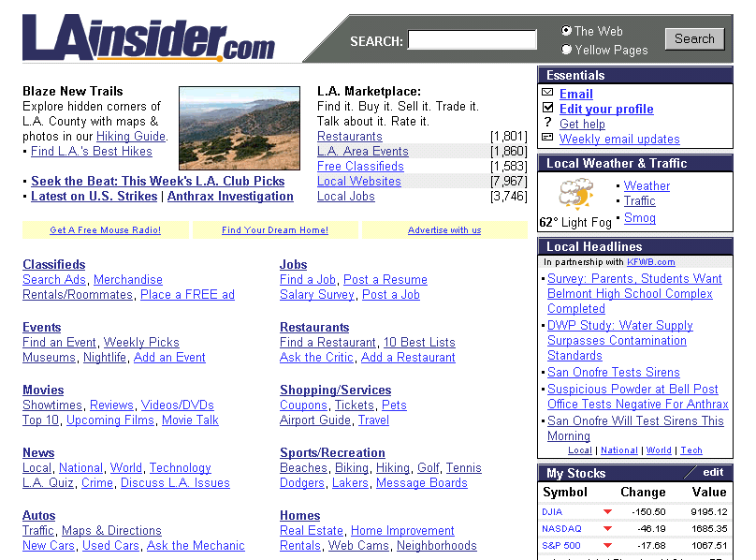Go to the Classifieds category heading
Image resolution: width=756 pixels, height=560 pixels.
tap(53, 265)
